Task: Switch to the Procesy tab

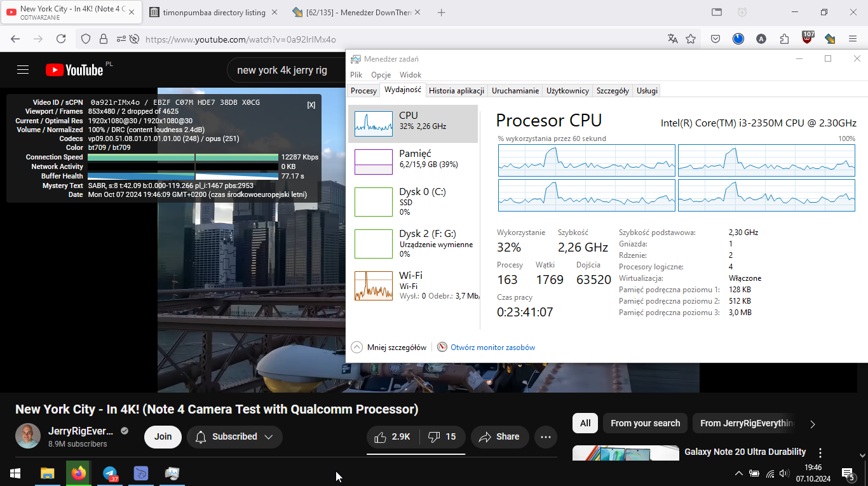Action: (x=363, y=91)
